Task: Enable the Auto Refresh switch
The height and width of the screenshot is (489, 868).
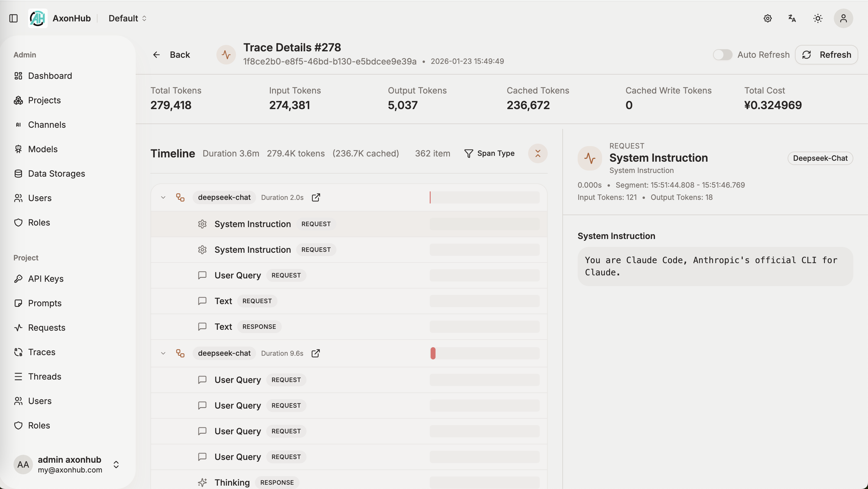Action: (x=723, y=55)
